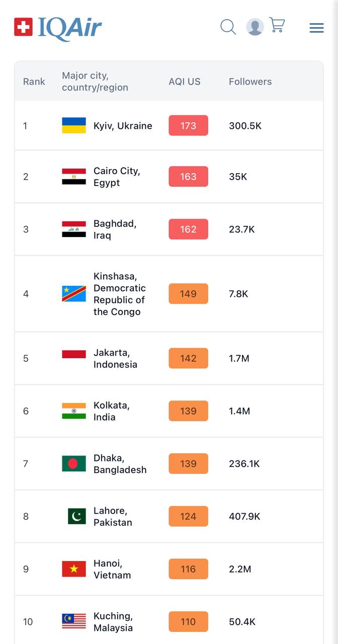Click the Rank column header
338x644 pixels.
click(34, 82)
